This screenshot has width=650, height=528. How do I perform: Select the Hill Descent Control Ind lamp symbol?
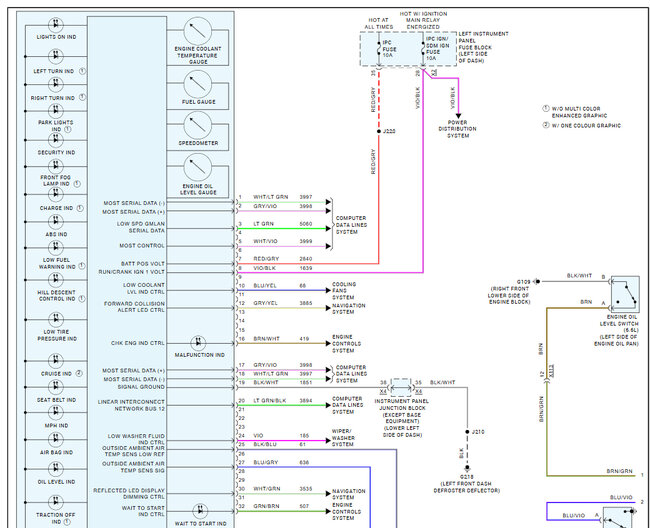[x=56, y=280]
